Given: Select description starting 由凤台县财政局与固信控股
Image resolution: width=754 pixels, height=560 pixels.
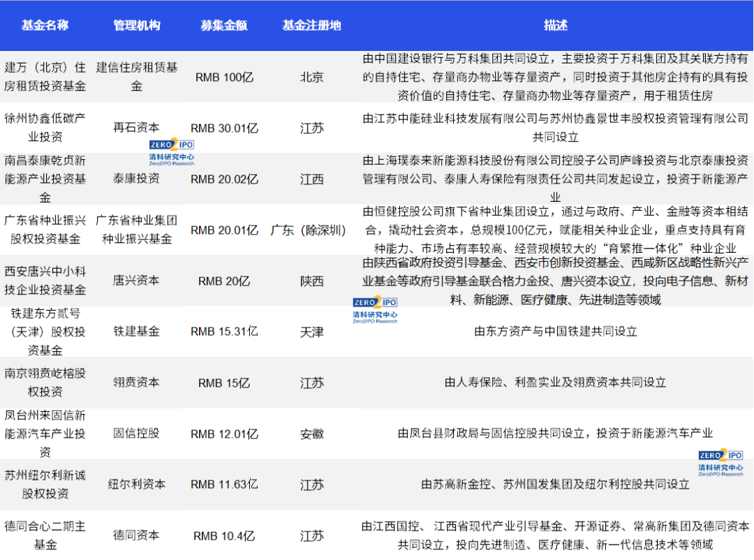Looking at the screenshot, I should (556, 433).
